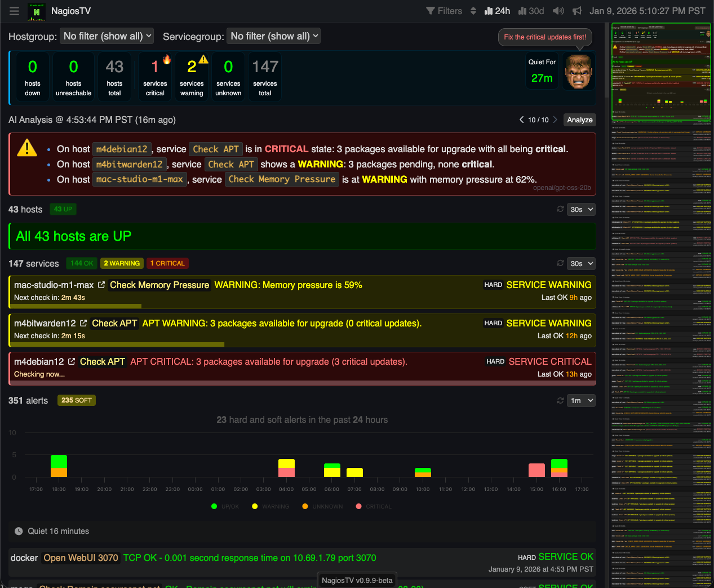
Task: Toggle the sort order arrows icon
Action: pyautogui.click(x=473, y=11)
